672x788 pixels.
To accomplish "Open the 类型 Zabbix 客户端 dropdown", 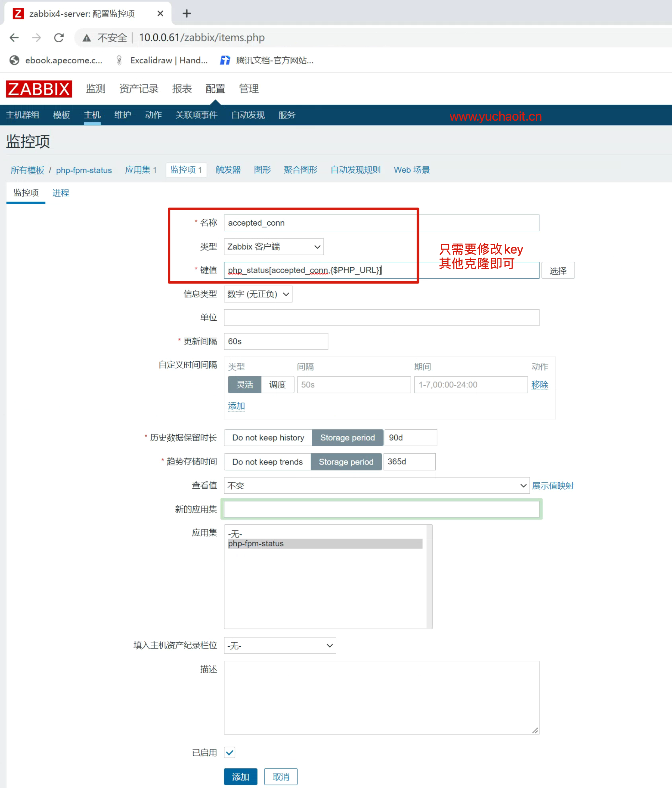I will (273, 246).
